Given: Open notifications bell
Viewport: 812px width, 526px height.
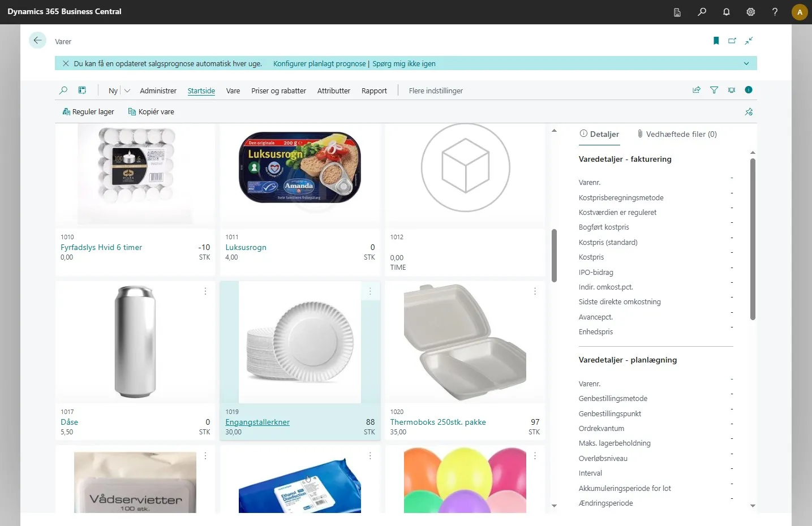Looking at the screenshot, I should click(x=726, y=12).
